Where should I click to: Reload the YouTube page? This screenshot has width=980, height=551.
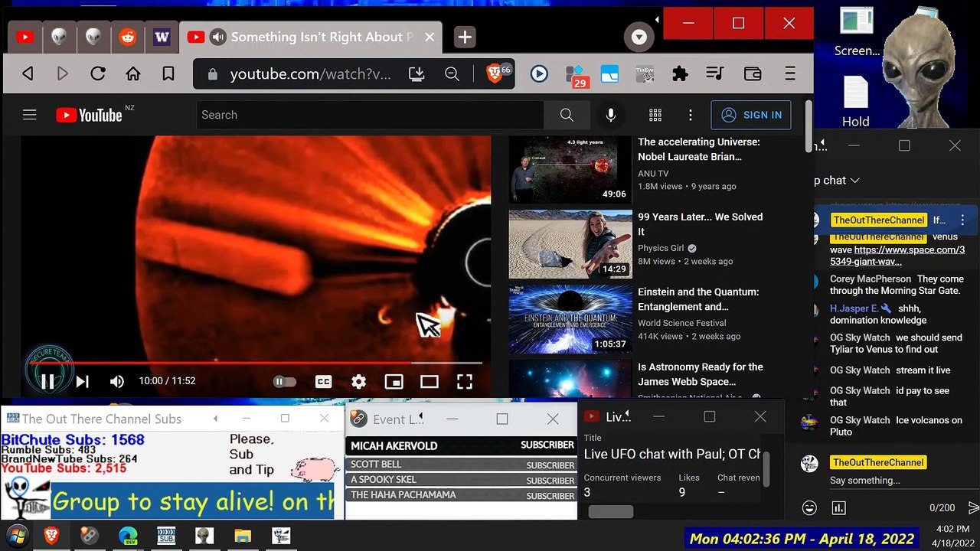click(x=98, y=74)
